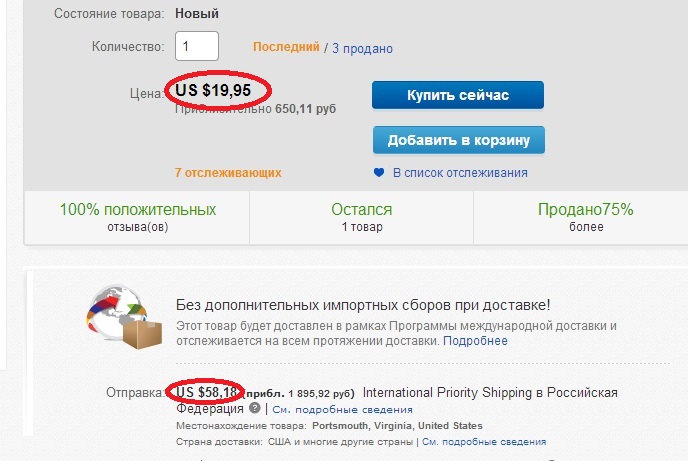
Task: Click the shipping cost US $58,18
Action: pyautogui.click(x=207, y=392)
